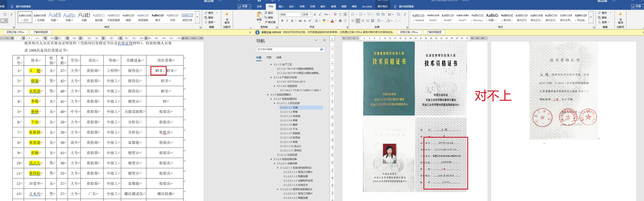Screen dimensions: 644x201
Task: Click 获取正版 Office button in left window
Action: pyautogui.click(x=16, y=32)
